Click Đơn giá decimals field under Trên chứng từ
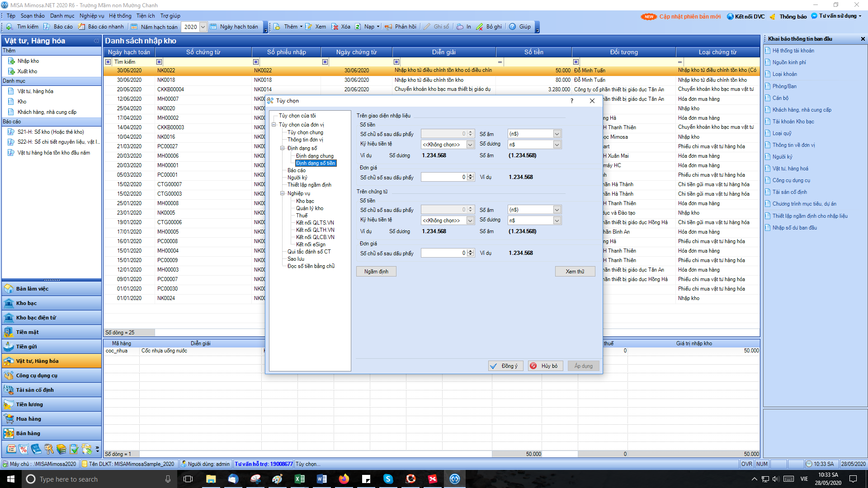 coord(443,253)
